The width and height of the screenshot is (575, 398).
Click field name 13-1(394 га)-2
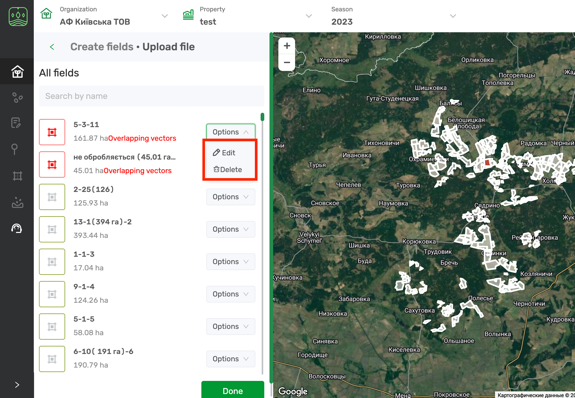click(x=102, y=222)
